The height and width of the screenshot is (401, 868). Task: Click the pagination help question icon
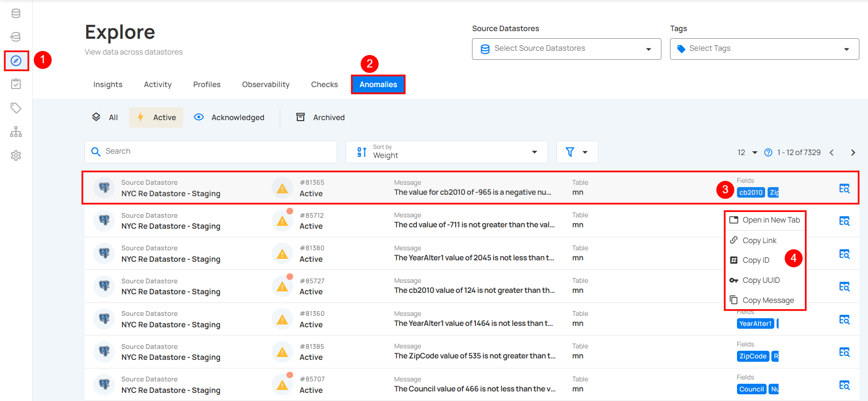[768, 153]
